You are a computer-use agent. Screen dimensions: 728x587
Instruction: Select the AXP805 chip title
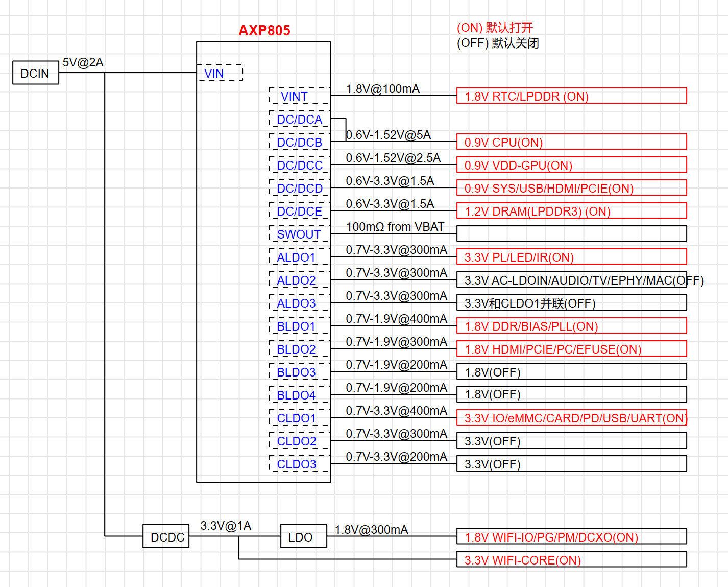point(264,31)
